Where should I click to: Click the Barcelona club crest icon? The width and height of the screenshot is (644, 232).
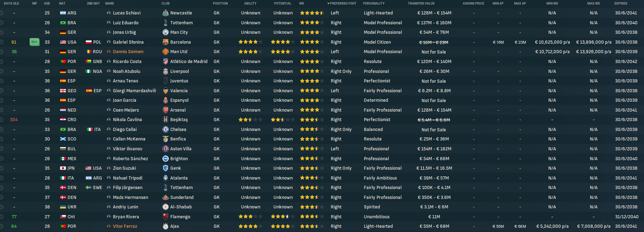(165, 42)
